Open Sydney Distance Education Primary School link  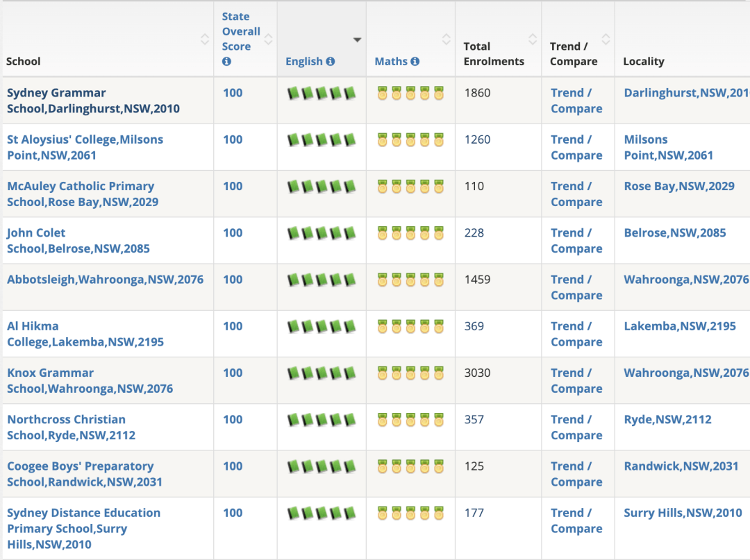[x=84, y=529]
